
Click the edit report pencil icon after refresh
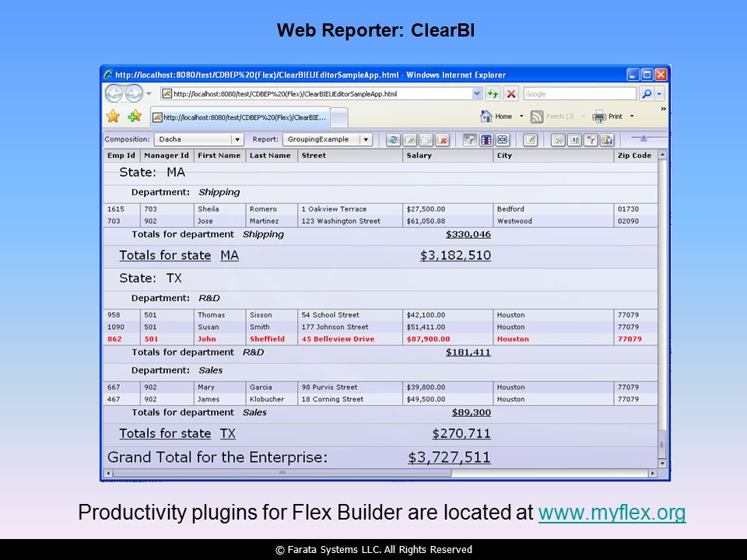410,139
